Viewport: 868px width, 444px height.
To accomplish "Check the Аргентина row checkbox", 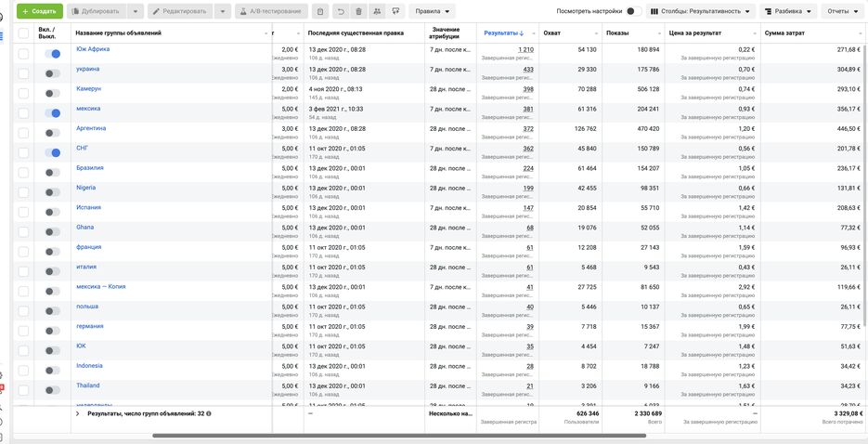I will 23,133.
